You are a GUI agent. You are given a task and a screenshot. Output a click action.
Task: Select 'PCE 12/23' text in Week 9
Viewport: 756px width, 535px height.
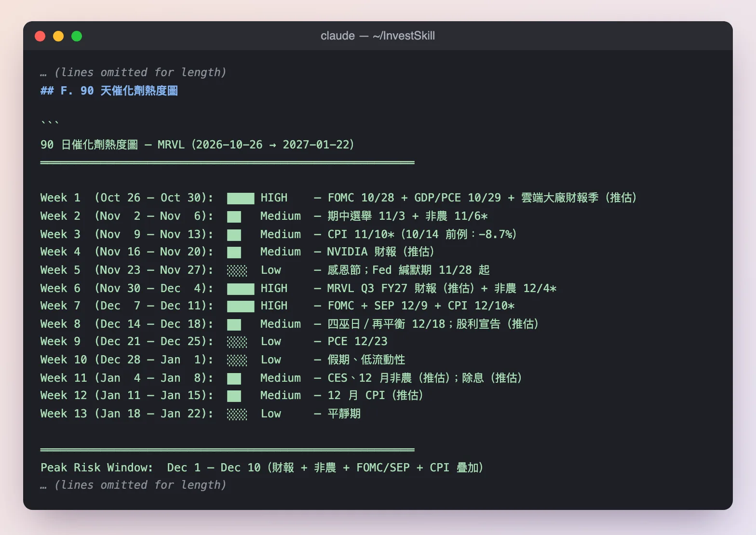pyautogui.click(x=357, y=341)
